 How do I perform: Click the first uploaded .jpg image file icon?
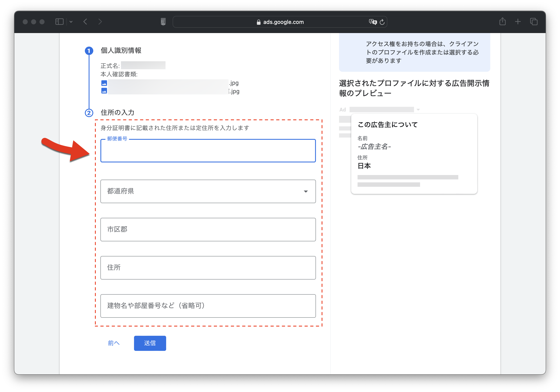point(104,83)
